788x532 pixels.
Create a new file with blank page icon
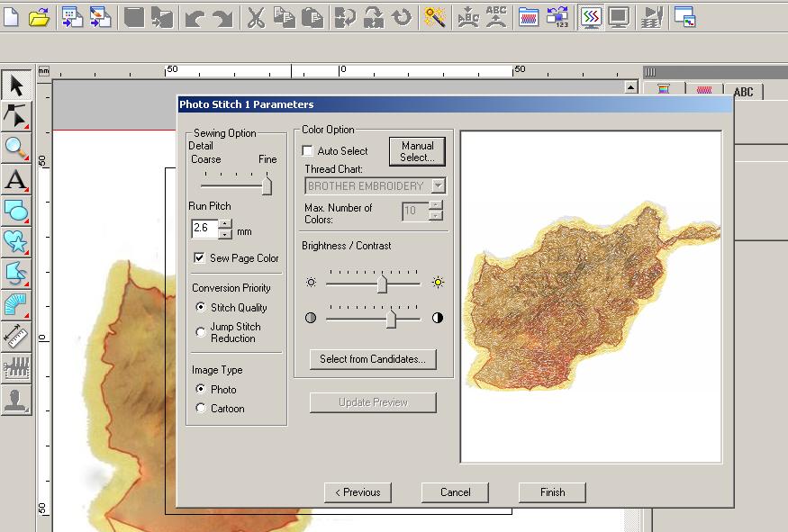(11, 17)
